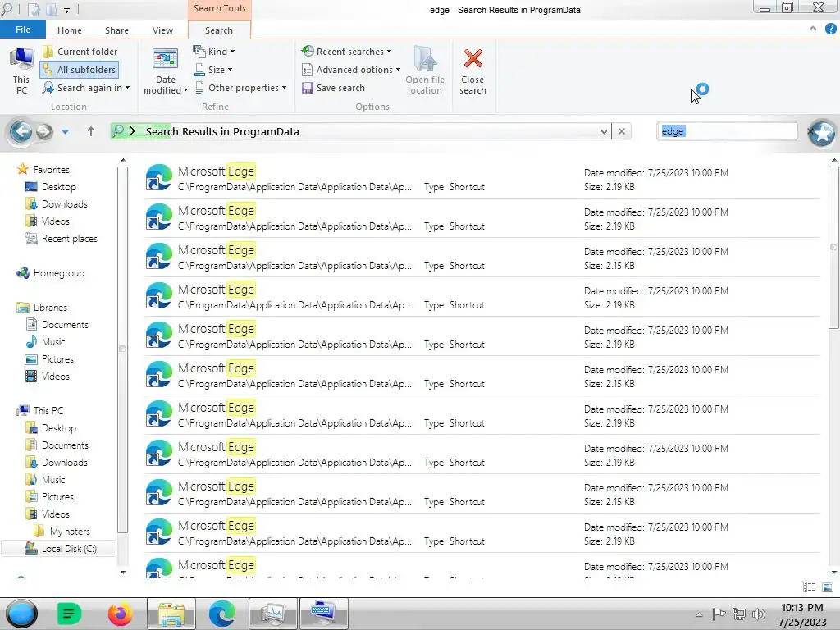The image size is (840, 630).
Task: Click the Forward navigation arrow
Action: click(44, 131)
